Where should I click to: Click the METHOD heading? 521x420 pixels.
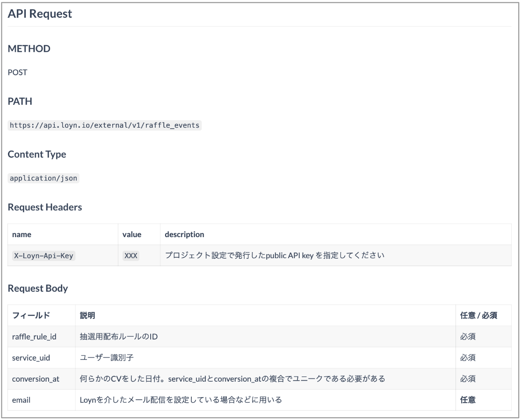(29, 49)
